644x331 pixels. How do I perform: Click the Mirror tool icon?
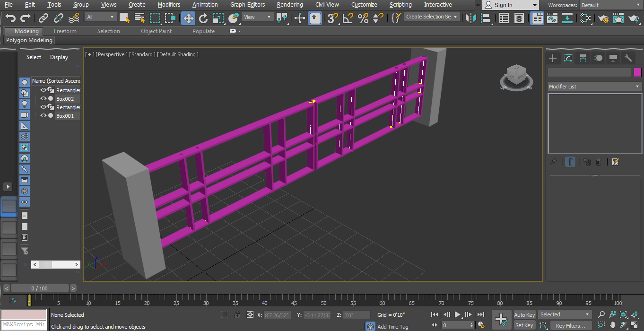pyautogui.click(x=470, y=18)
